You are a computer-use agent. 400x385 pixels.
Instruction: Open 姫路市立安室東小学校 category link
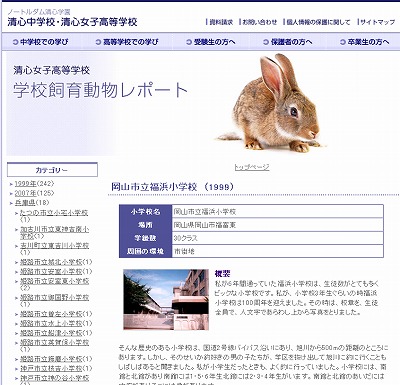[54, 281]
